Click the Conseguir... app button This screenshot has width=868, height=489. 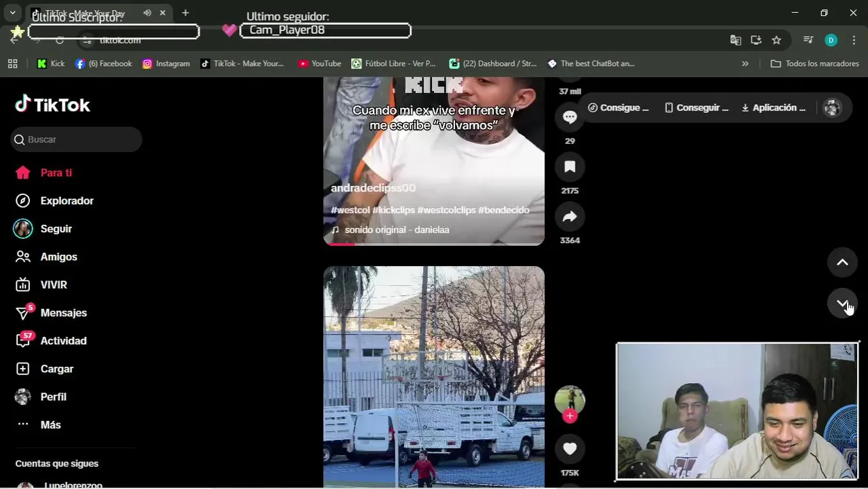click(x=697, y=108)
